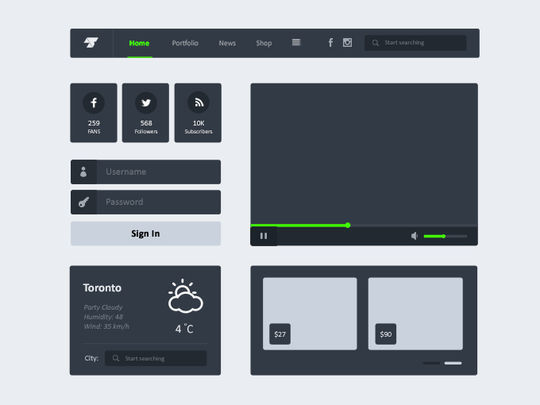Image resolution: width=540 pixels, height=405 pixels.
Task: Click the volume slider knob
Action: point(444,236)
